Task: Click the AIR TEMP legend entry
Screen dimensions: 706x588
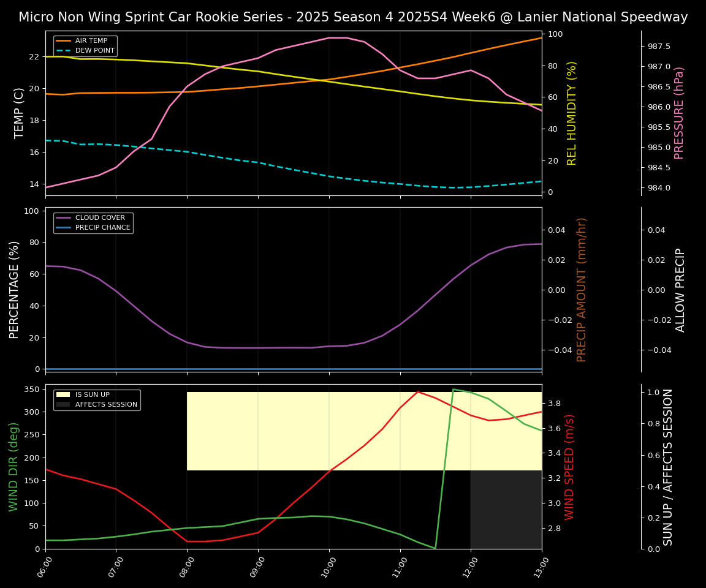Action: click(x=91, y=41)
